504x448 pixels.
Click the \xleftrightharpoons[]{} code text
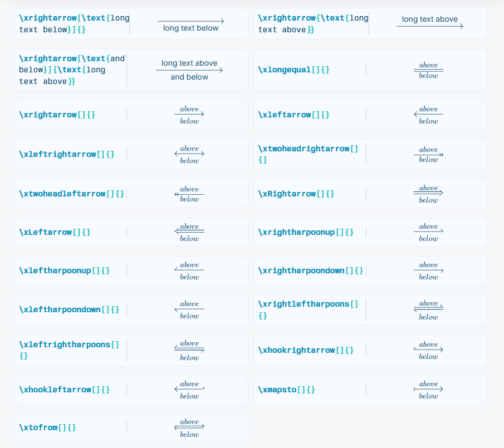(x=69, y=350)
